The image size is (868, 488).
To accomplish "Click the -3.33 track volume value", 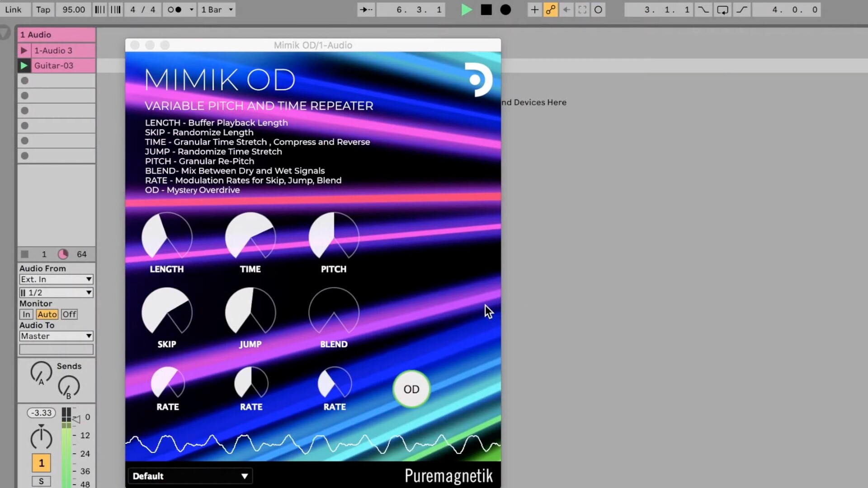I will pos(42,413).
